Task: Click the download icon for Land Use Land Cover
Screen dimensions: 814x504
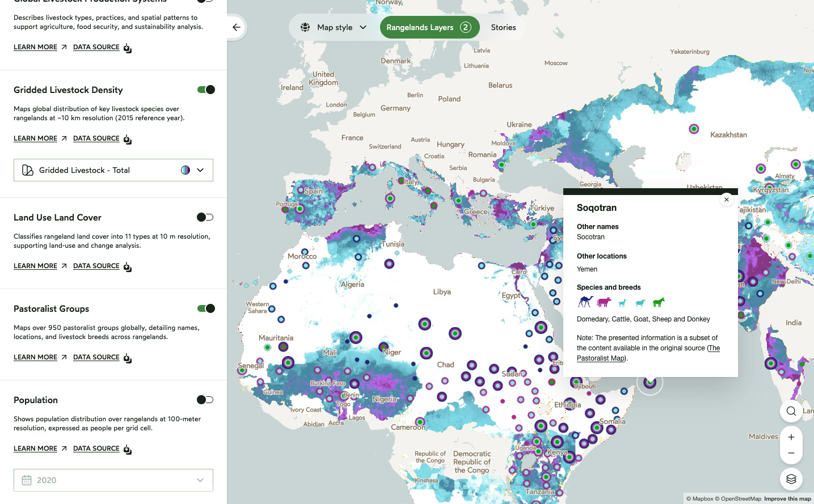Action: (128, 267)
